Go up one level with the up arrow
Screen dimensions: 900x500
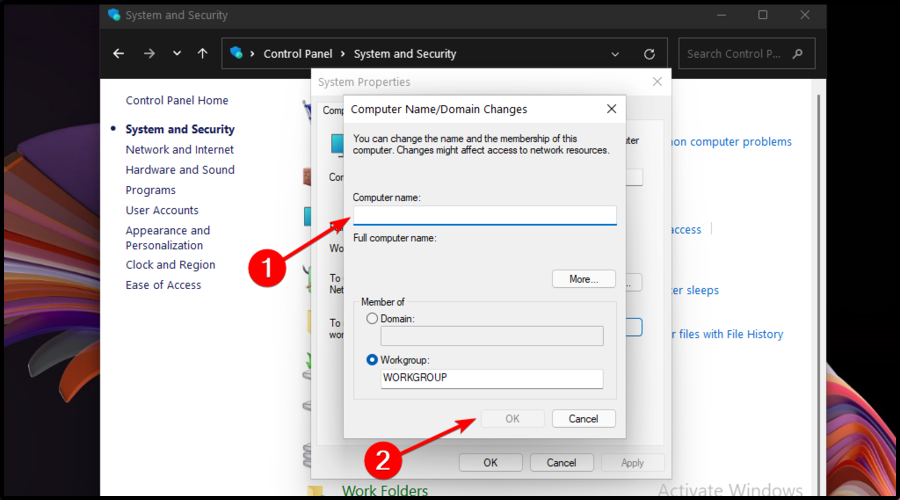click(x=203, y=53)
